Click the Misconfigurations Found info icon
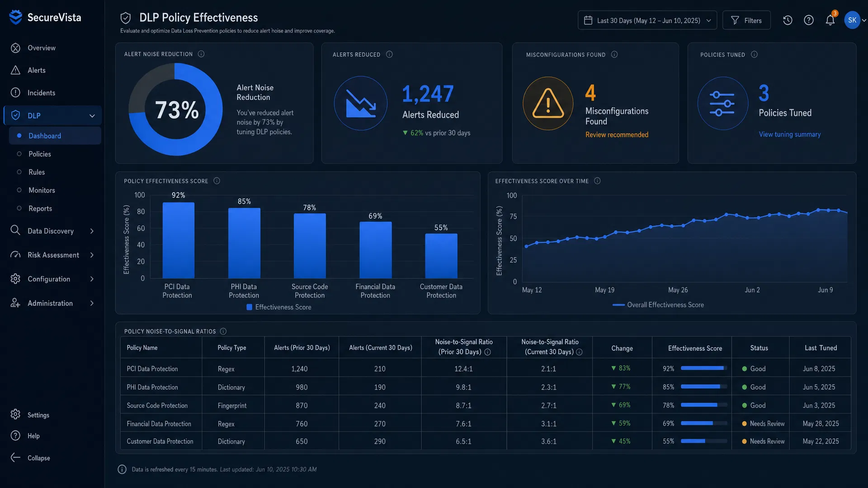The width and height of the screenshot is (868, 488). (614, 54)
